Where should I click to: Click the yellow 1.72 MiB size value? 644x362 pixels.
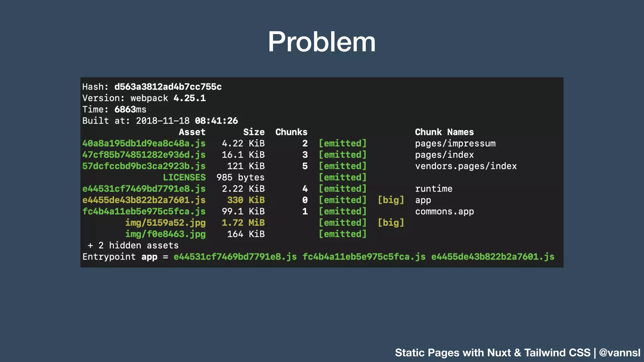243,222
